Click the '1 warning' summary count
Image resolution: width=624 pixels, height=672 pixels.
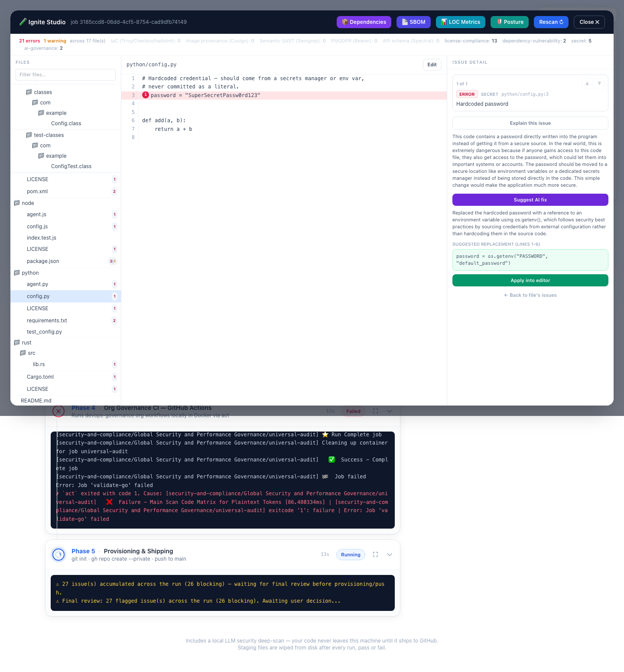(x=55, y=41)
